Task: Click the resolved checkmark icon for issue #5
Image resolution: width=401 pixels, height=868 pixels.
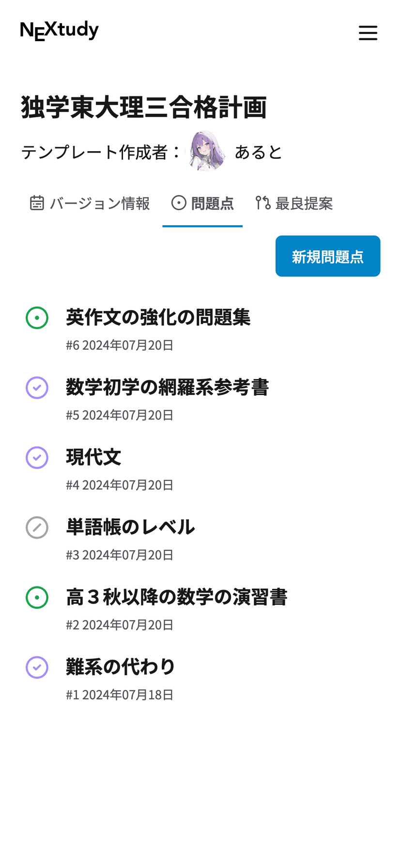Action: point(37,387)
